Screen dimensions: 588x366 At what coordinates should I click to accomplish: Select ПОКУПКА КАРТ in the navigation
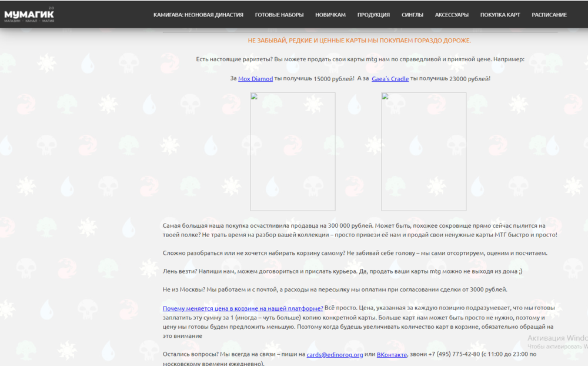pos(500,15)
